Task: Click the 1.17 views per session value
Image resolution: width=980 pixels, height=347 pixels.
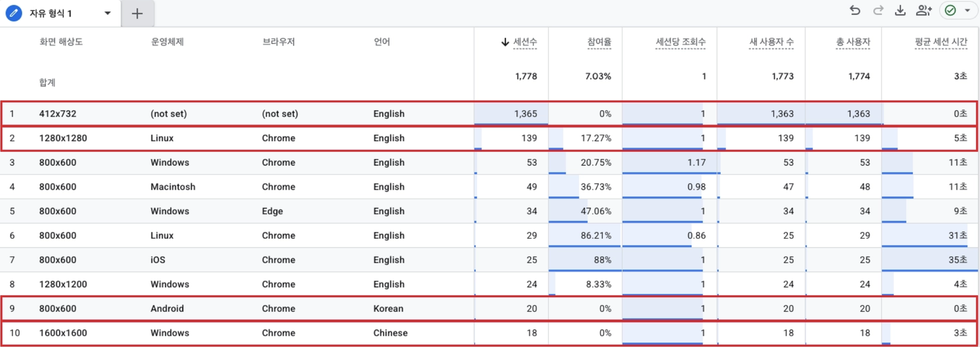Action: pyautogui.click(x=696, y=163)
